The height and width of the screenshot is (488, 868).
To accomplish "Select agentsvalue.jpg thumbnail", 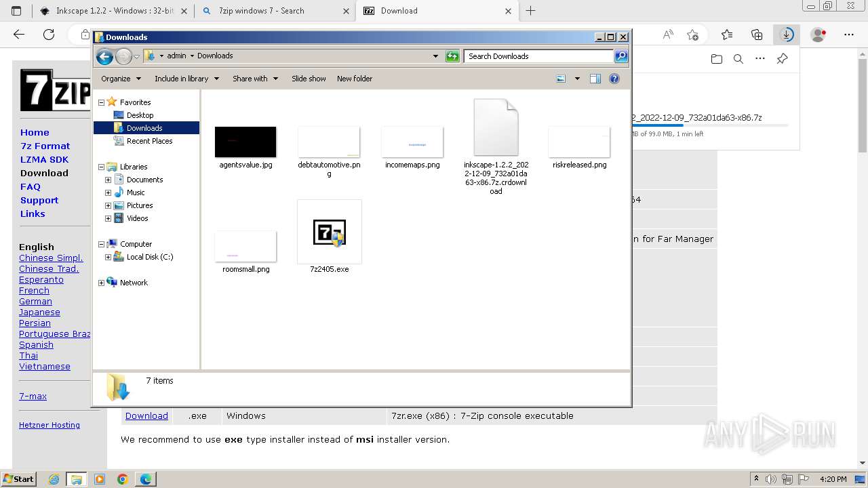I will click(x=245, y=142).
